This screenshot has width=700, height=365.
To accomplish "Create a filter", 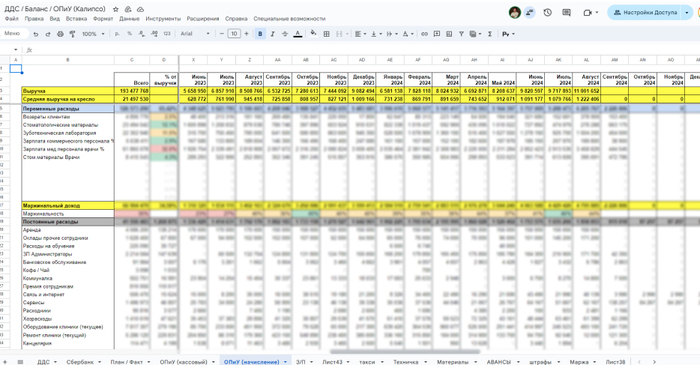I will click(x=461, y=34).
